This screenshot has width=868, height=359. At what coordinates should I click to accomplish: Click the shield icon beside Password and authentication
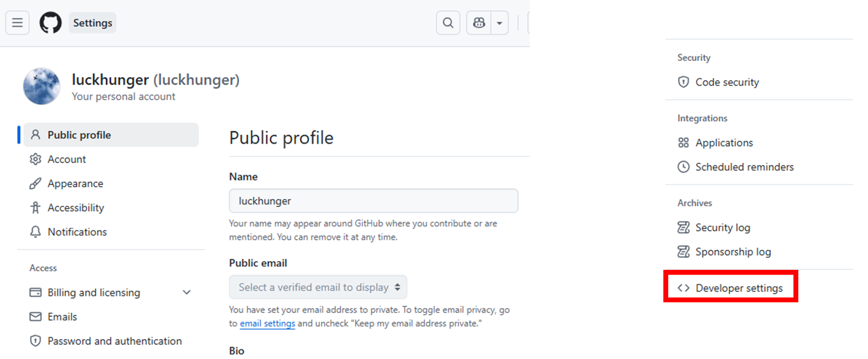tap(35, 341)
